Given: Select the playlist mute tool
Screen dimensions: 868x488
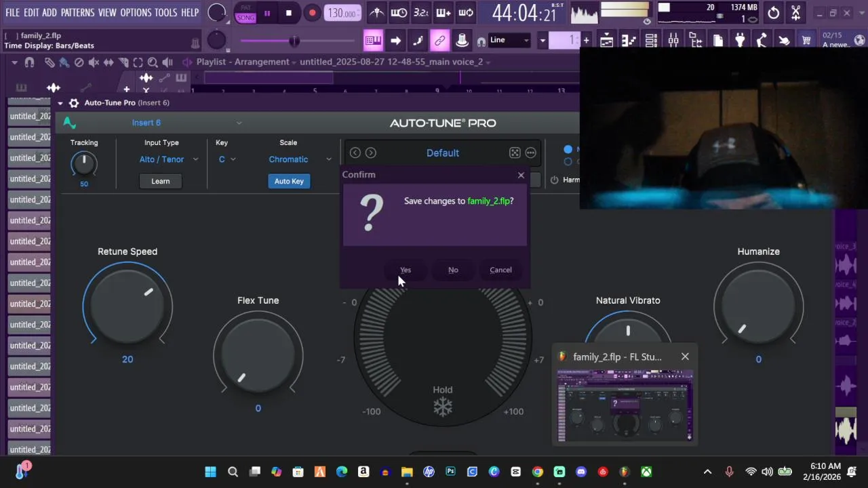Looking at the screenshot, I should click(x=94, y=62).
